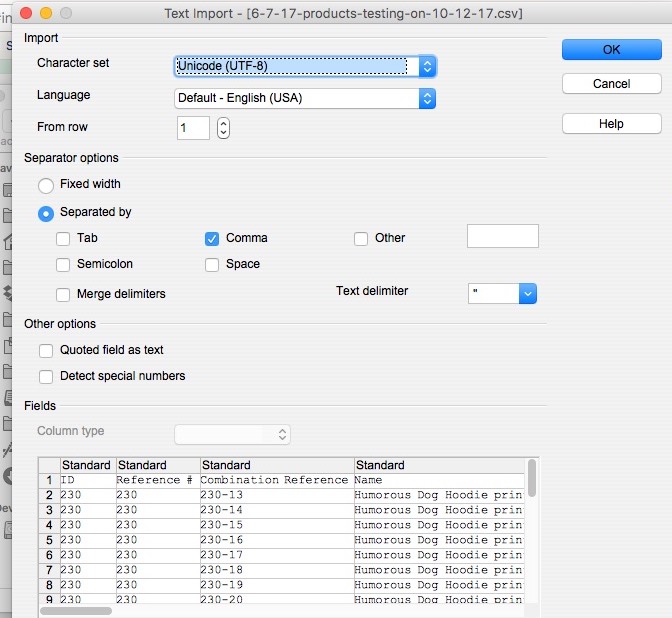
Task: Select the Standard header above ID column
Action: coord(87,465)
